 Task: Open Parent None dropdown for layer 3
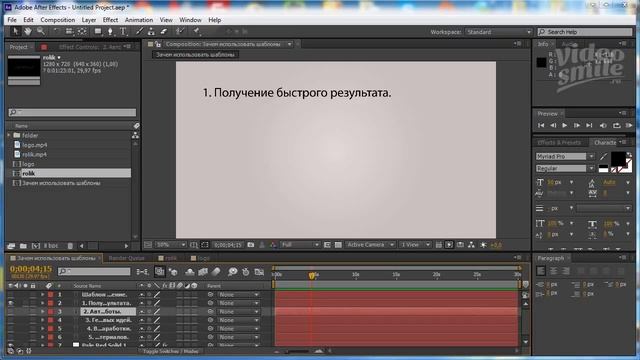238,312
